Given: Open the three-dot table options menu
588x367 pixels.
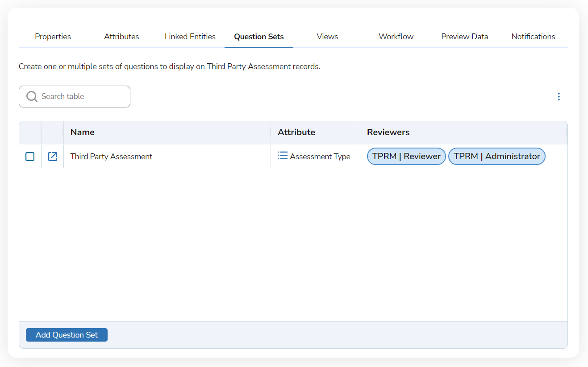Looking at the screenshot, I should click(559, 97).
